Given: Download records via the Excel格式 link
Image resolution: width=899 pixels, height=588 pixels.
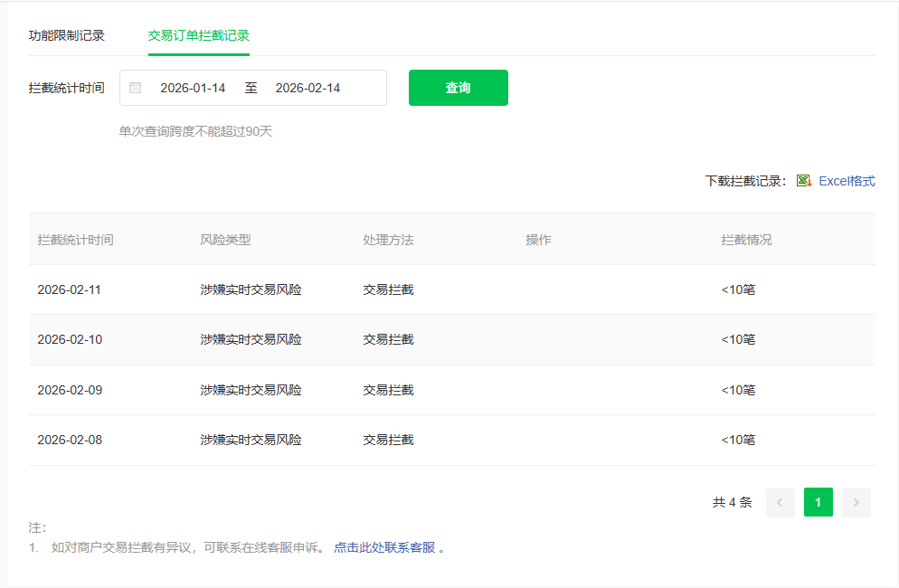Looking at the screenshot, I should 846,180.
